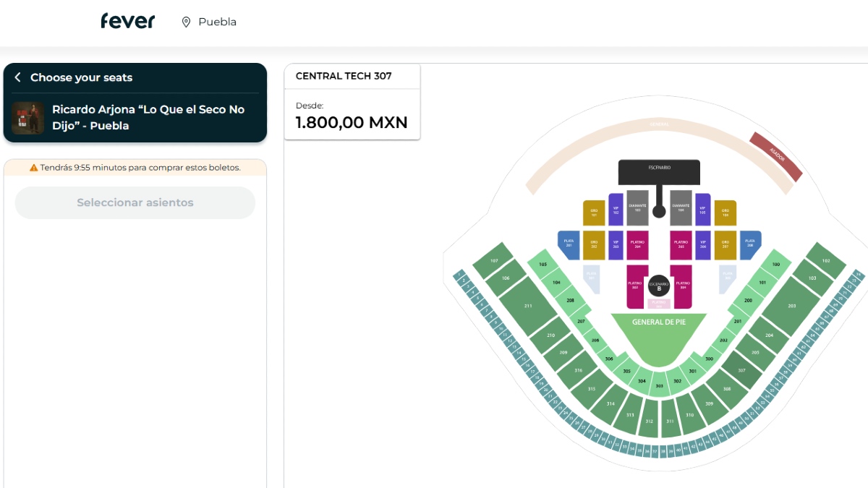Click the circular ESCENARIO B stage marker
This screenshot has width=868, height=488.
tap(658, 287)
